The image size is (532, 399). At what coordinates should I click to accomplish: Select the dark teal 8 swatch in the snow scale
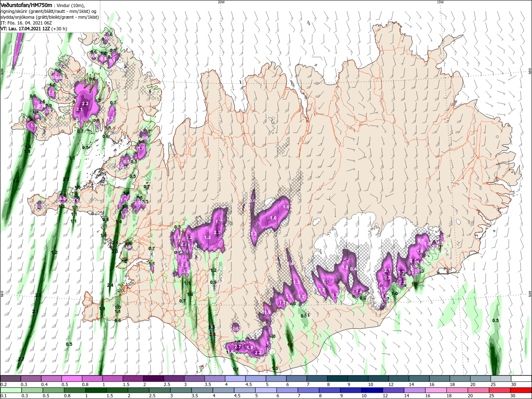(x=337, y=379)
